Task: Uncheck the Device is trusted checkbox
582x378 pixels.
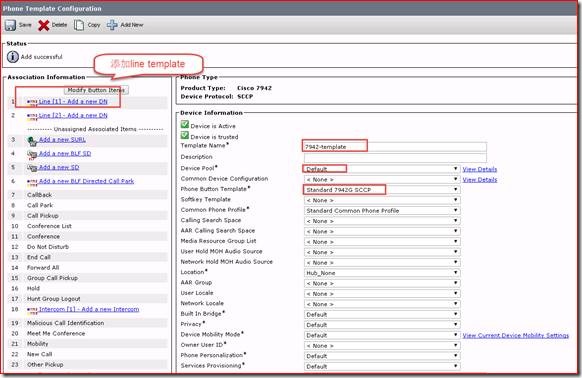Action: click(x=184, y=135)
